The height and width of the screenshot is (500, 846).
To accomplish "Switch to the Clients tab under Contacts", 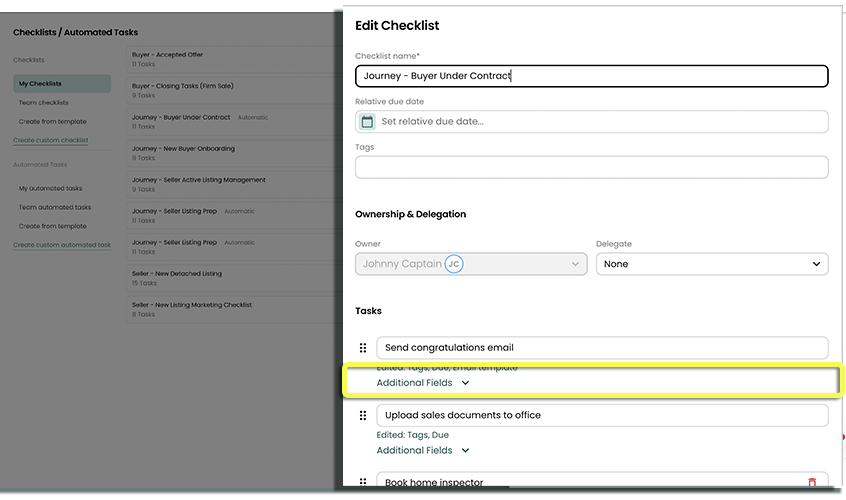I will click(107, 11).
